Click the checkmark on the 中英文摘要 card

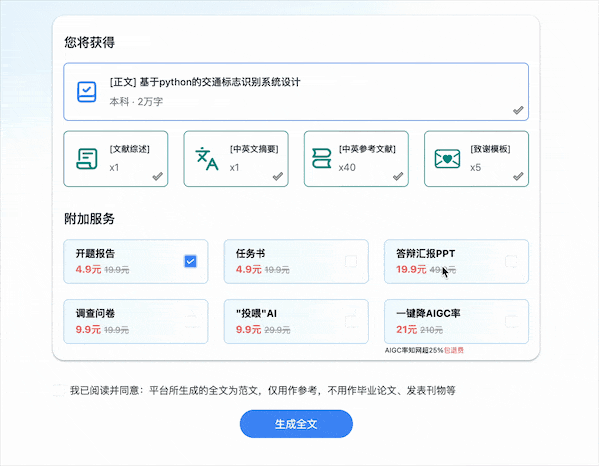[x=278, y=176]
